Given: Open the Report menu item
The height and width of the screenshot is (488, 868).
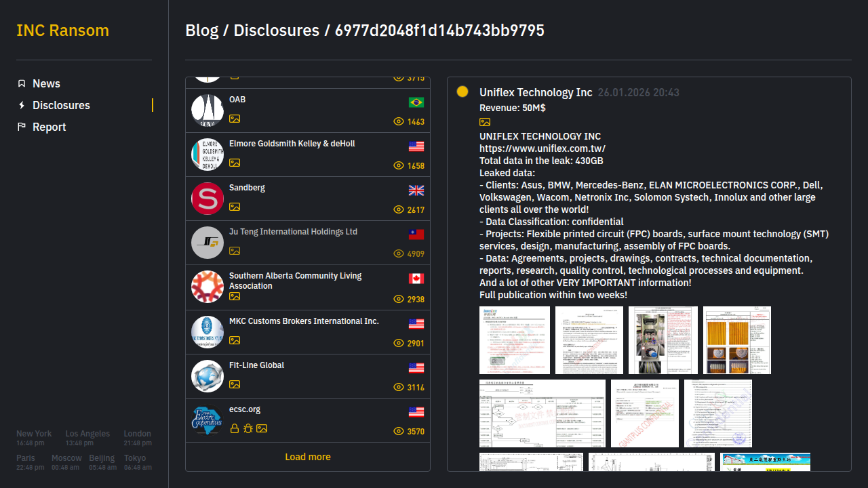Looking at the screenshot, I should (49, 127).
